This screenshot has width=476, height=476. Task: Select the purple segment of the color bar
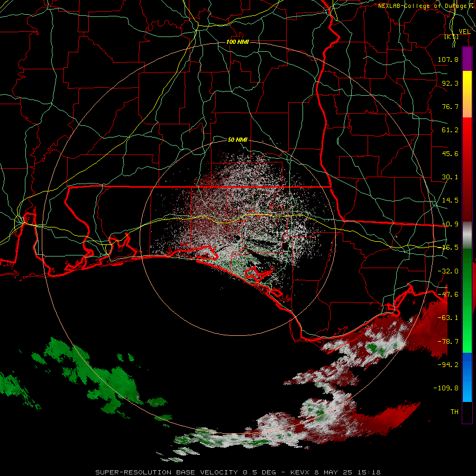coord(467,59)
